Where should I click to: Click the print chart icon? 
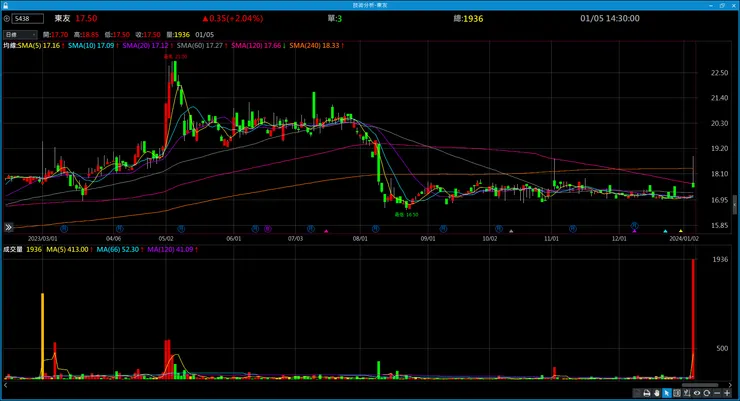[x=647, y=393]
